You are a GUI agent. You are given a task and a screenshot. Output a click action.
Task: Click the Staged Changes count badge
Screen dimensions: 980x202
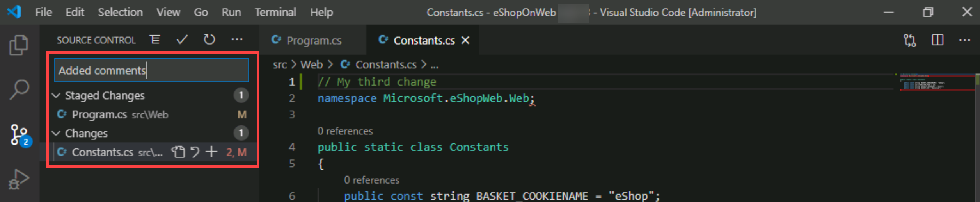click(x=241, y=95)
